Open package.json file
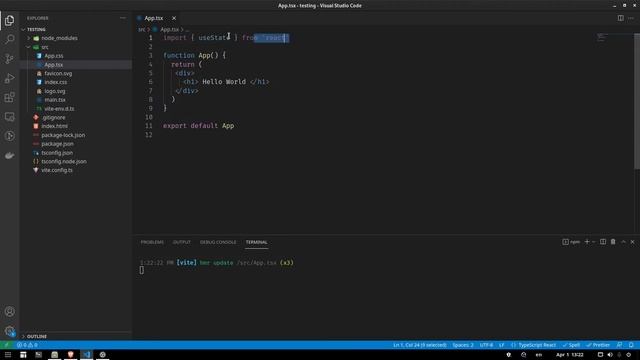This screenshot has height=360, width=640. coord(57,144)
